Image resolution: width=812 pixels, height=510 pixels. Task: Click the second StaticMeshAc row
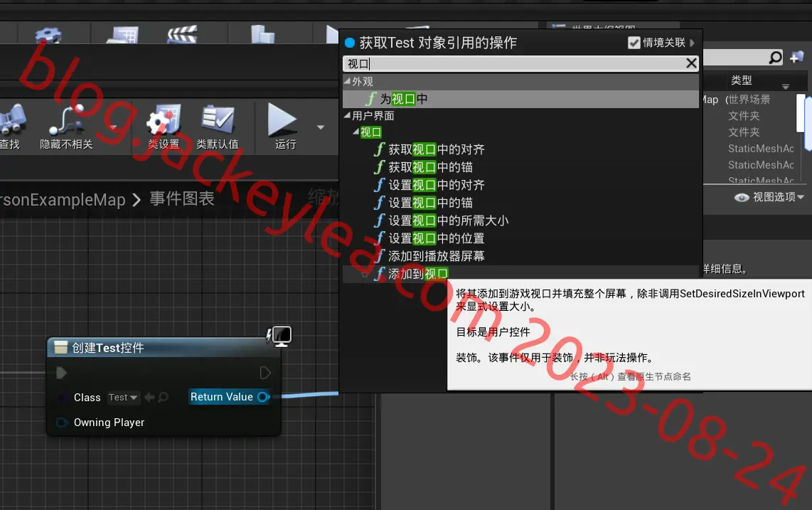pos(761,165)
